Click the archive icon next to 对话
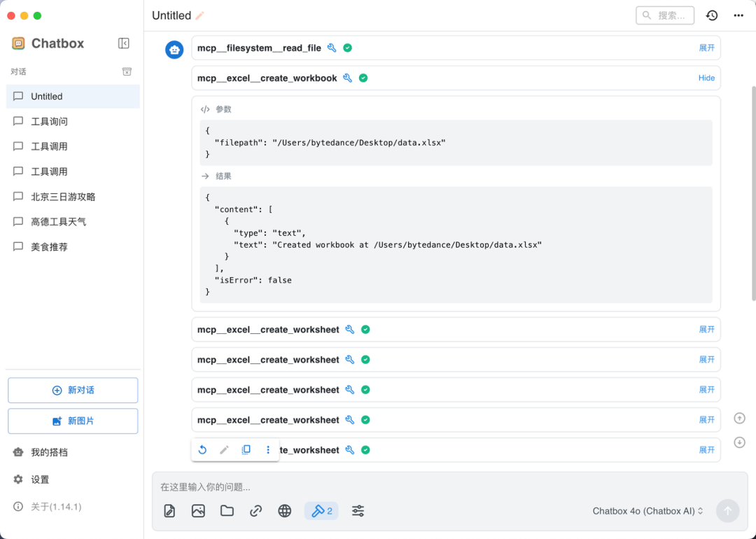Viewport: 756px width, 539px height. [127, 71]
